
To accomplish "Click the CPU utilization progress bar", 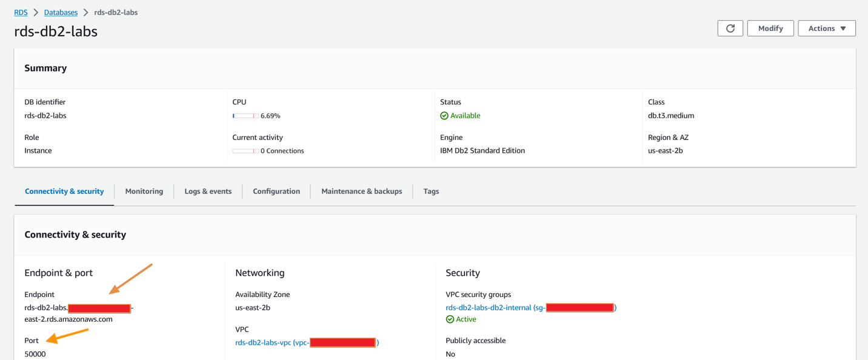I will coord(245,115).
